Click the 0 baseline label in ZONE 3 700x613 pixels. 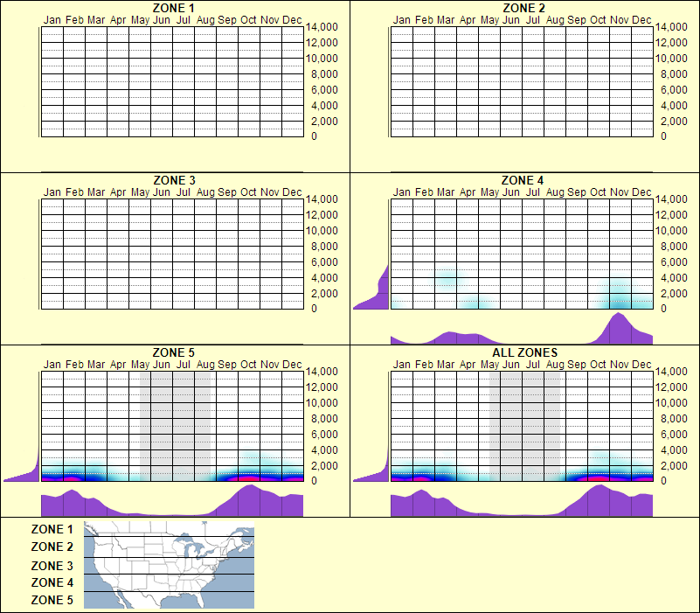tap(314, 307)
